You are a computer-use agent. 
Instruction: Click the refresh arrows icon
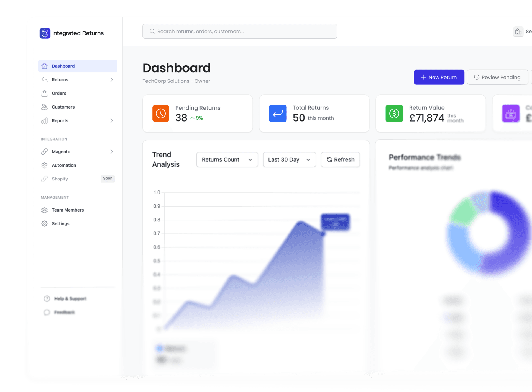pyautogui.click(x=329, y=159)
